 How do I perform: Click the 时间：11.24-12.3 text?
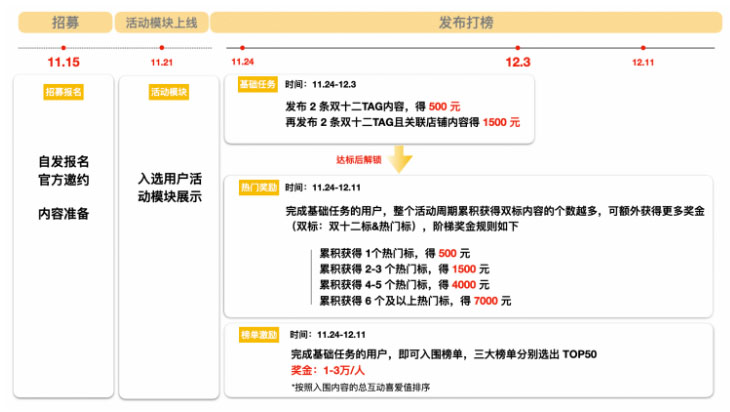coord(320,84)
